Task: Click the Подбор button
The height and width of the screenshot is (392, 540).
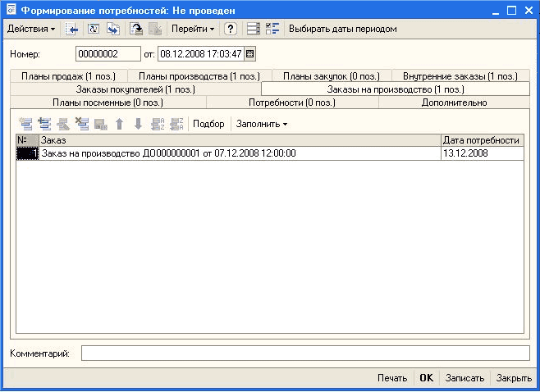Action: pos(208,124)
